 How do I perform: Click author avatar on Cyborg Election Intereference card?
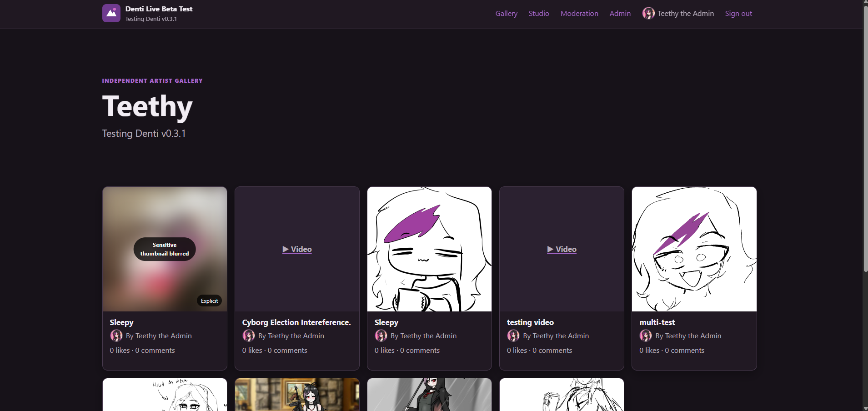pyautogui.click(x=249, y=336)
